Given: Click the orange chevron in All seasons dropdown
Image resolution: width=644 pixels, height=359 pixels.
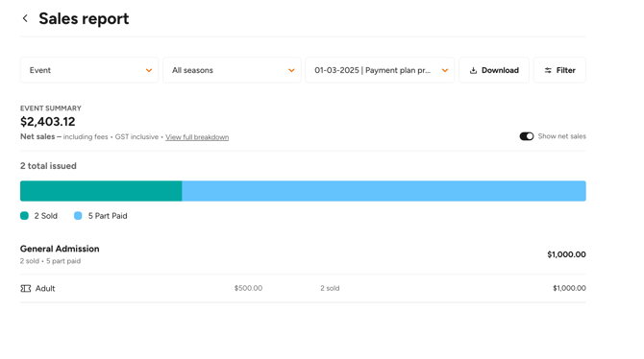Looking at the screenshot, I should coord(291,71).
